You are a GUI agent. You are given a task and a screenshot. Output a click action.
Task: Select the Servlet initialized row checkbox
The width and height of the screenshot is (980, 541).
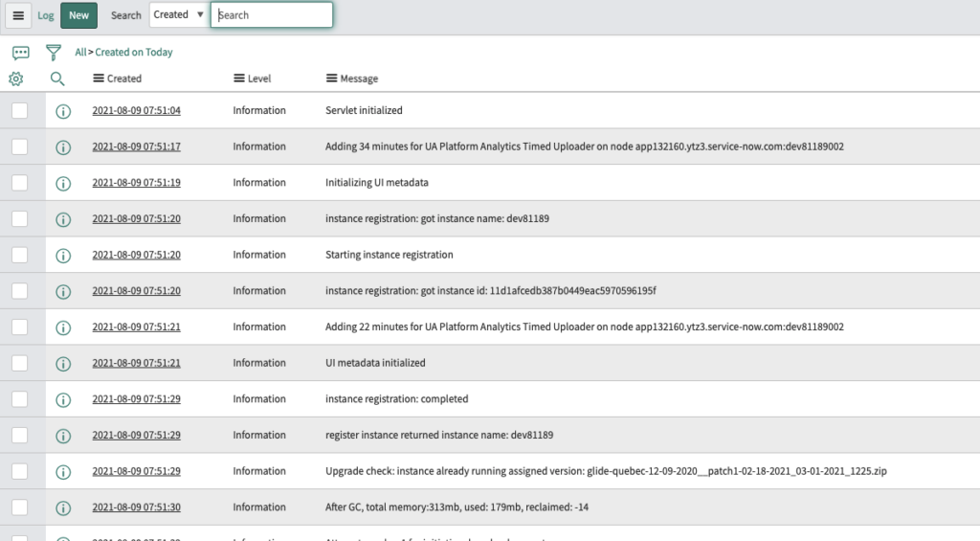(x=19, y=111)
